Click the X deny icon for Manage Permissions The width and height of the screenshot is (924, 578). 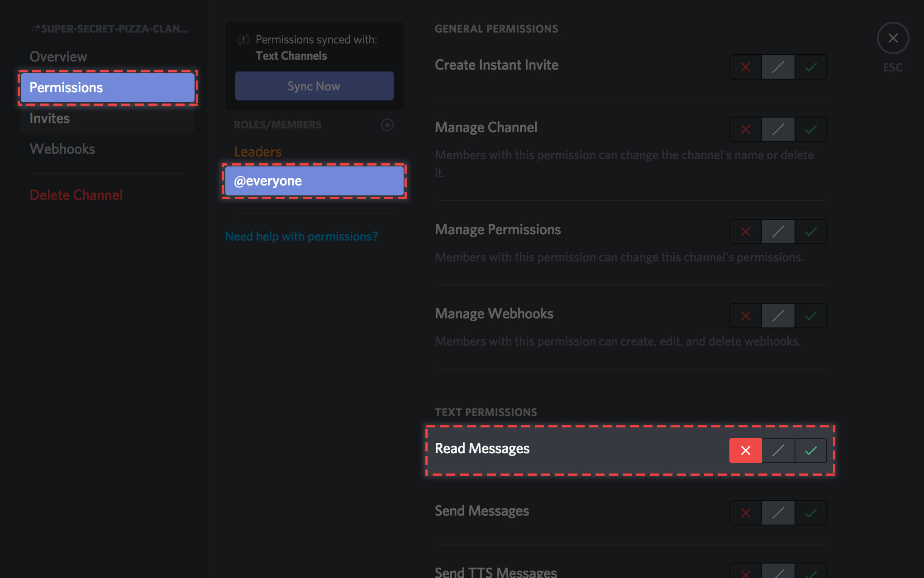tap(745, 232)
